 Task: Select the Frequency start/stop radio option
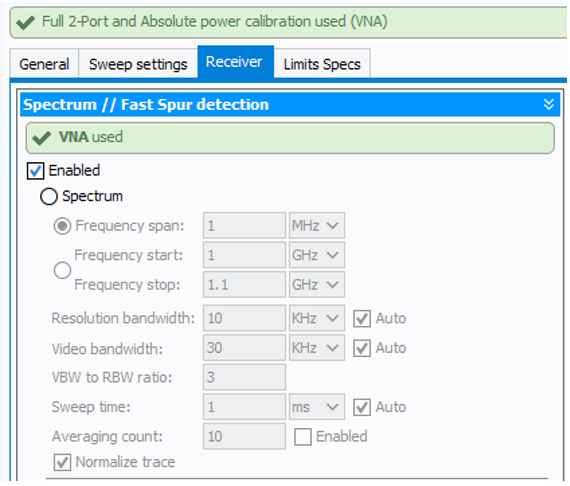[62, 270]
